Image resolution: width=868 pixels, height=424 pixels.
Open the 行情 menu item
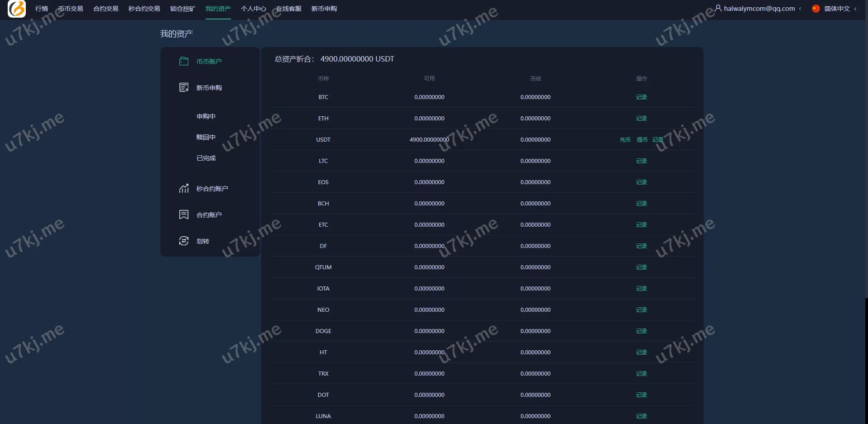(42, 9)
